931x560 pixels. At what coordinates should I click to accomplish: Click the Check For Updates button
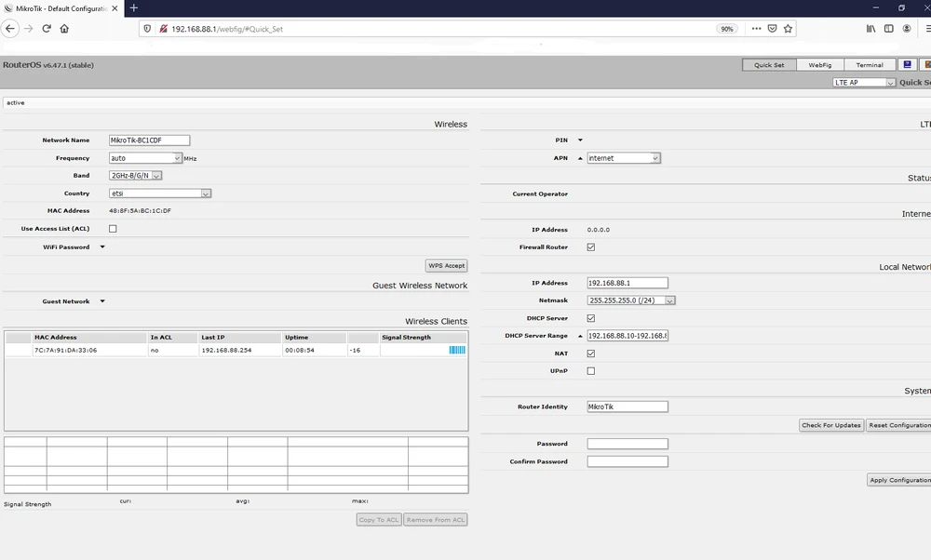tap(830, 424)
